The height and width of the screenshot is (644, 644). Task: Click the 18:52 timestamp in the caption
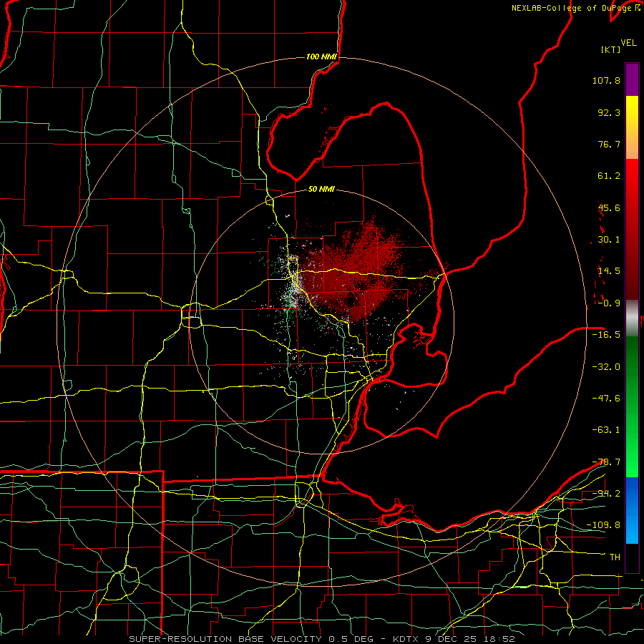click(499, 639)
